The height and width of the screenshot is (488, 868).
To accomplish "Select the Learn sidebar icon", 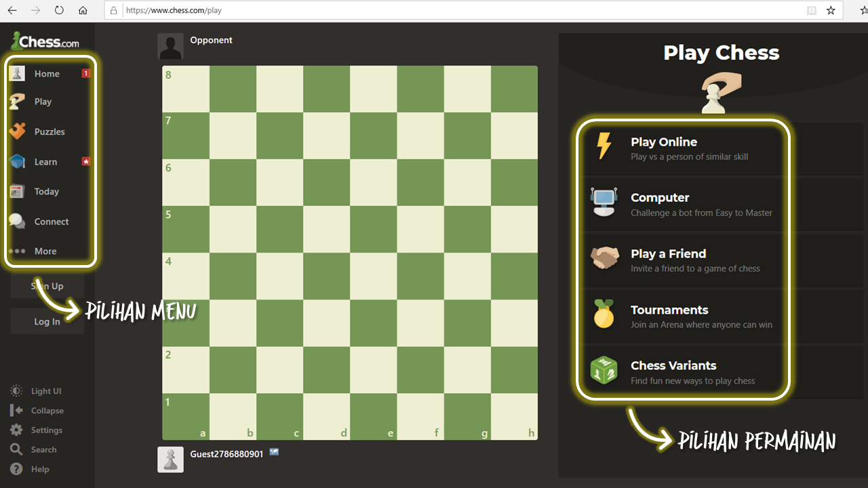I will coord(17,161).
